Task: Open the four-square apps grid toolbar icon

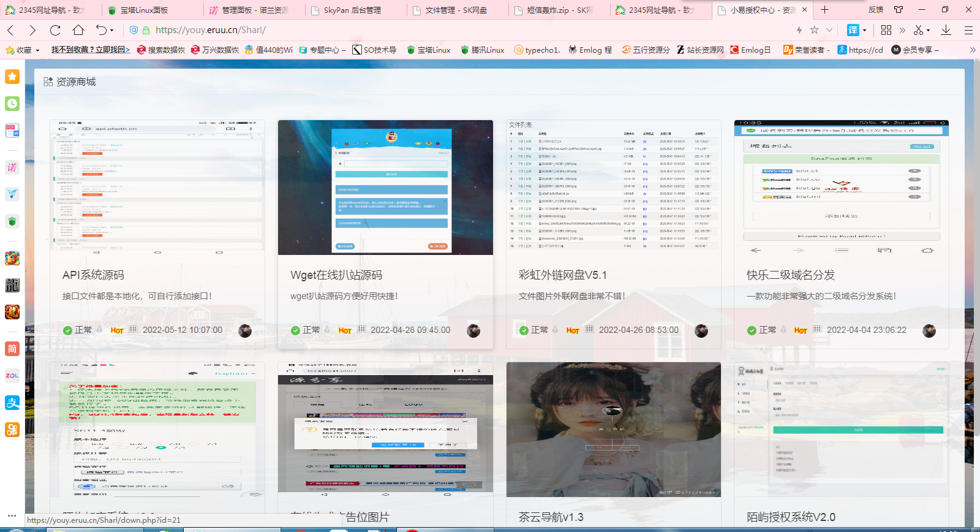Action: pos(886,30)
